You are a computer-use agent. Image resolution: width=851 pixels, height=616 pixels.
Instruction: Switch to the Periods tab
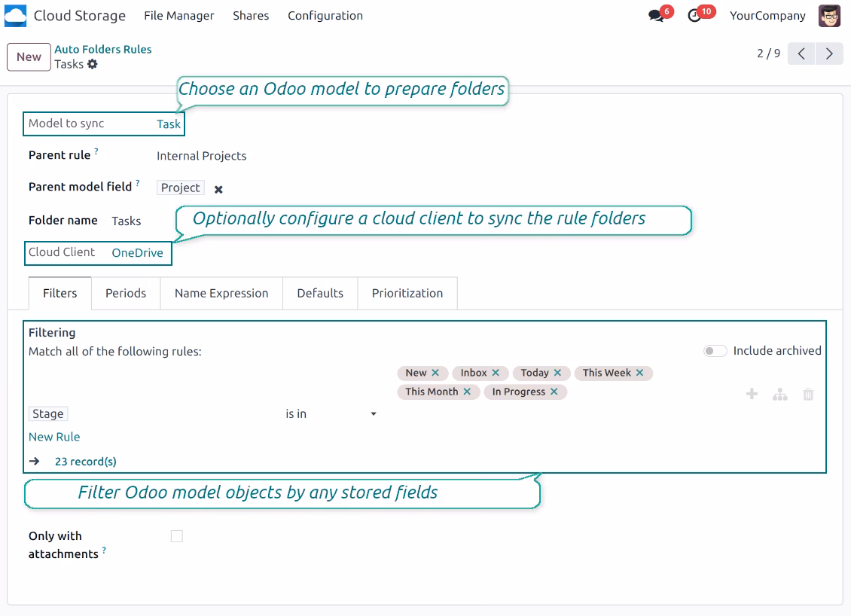(x=126, y=293)
